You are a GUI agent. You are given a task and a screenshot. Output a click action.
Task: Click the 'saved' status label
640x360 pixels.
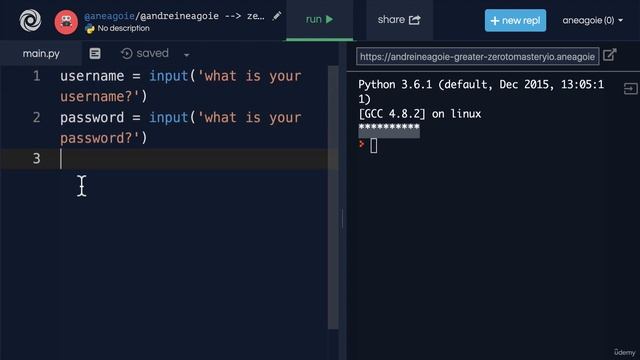pyautogui.click(x=152, y=53)
